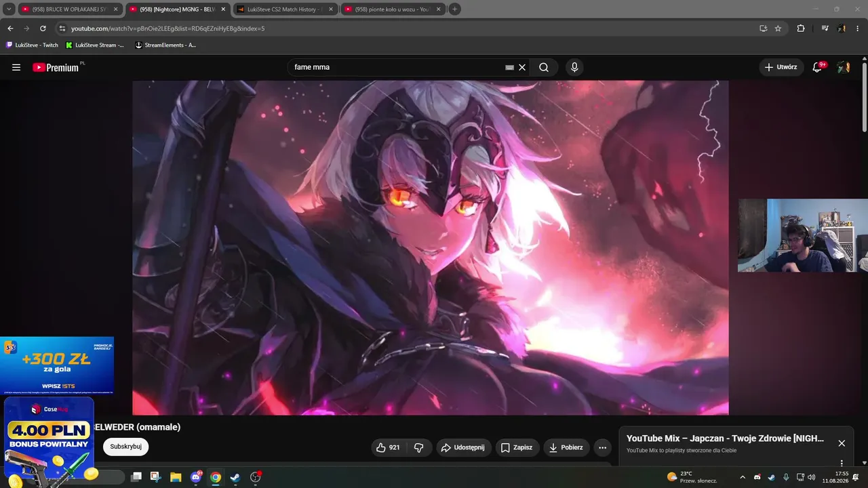Open the volume icon in system tray

pyautogui.click(x=812, y=477)
